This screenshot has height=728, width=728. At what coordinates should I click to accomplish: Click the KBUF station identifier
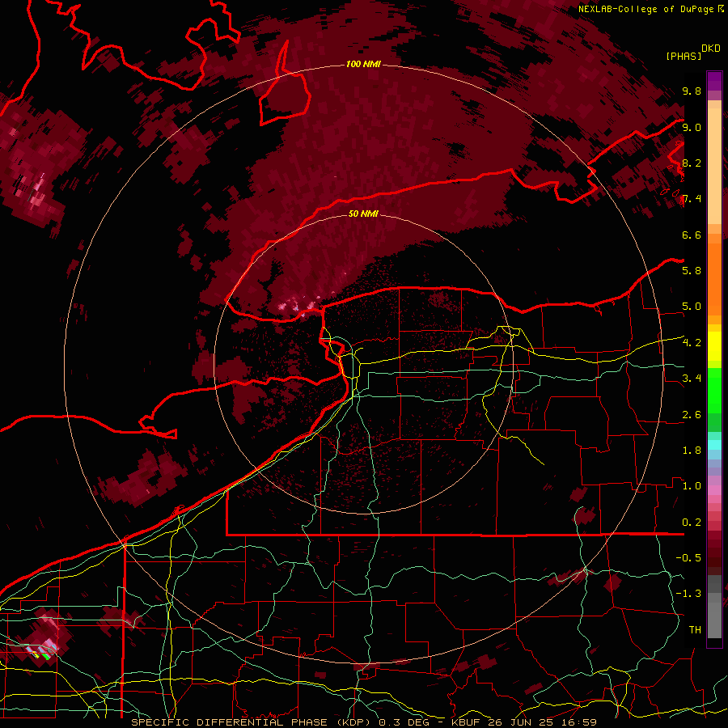[x=465, y=722]
